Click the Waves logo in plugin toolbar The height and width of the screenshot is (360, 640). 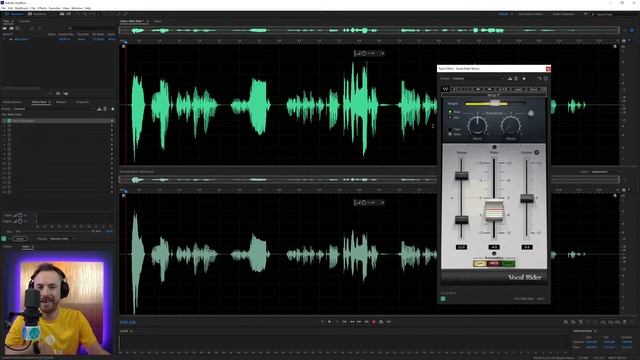(445, 89)
